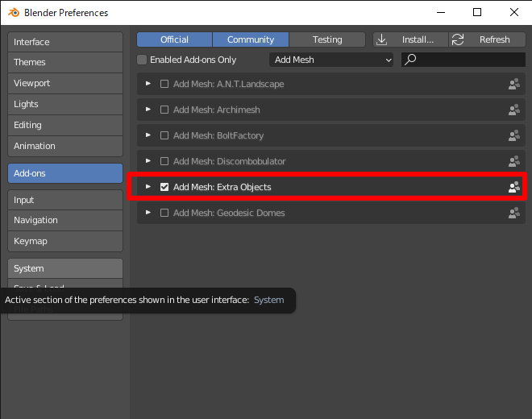Expand the Archimesh add-on details

(148, 110)
